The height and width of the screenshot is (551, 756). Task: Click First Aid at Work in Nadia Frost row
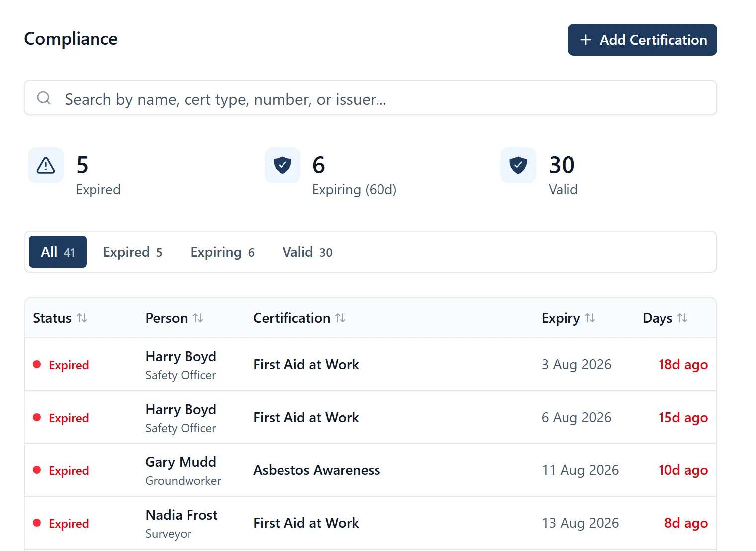306,523
